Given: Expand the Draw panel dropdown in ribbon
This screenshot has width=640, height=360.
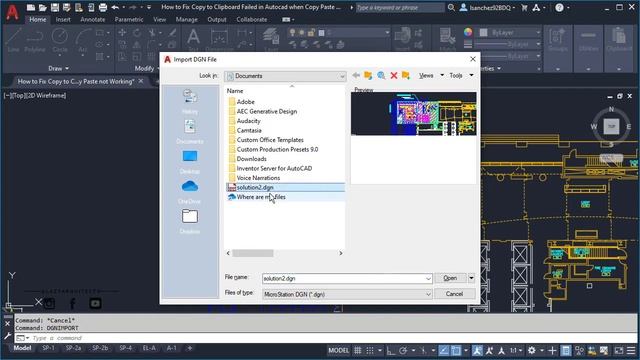Looking at the screenshot, I should click(x=59, y=69).
